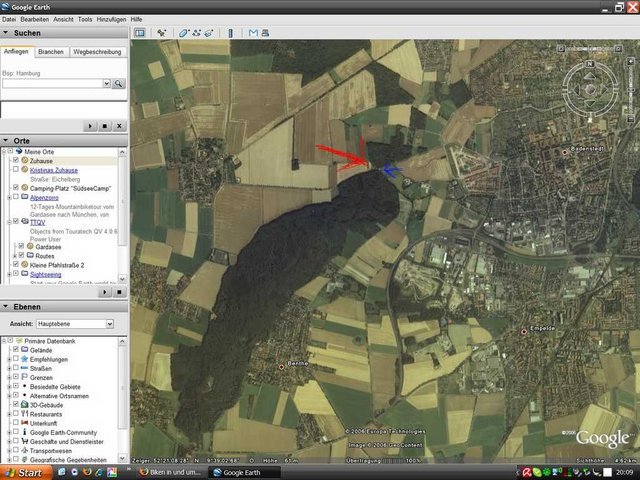This screenshot has height=480, width=640.
Task: Click the N on the compass ring
Action: coord(589,64)
